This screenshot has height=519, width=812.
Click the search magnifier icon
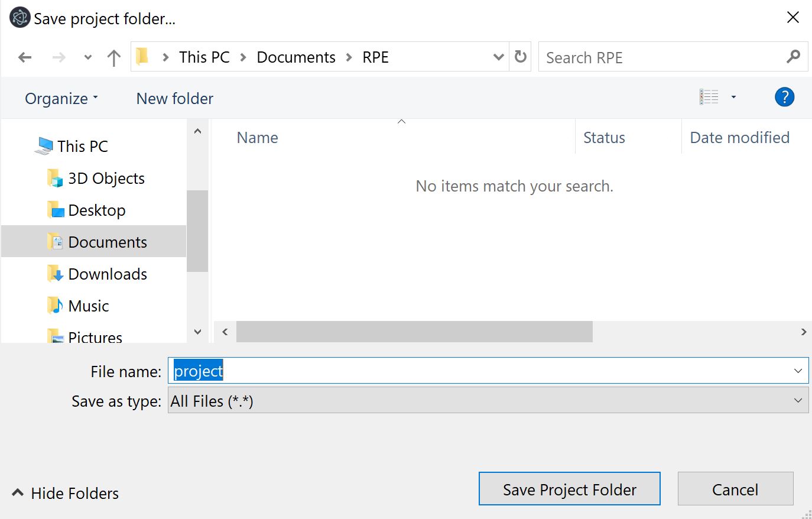click(794, 57)
